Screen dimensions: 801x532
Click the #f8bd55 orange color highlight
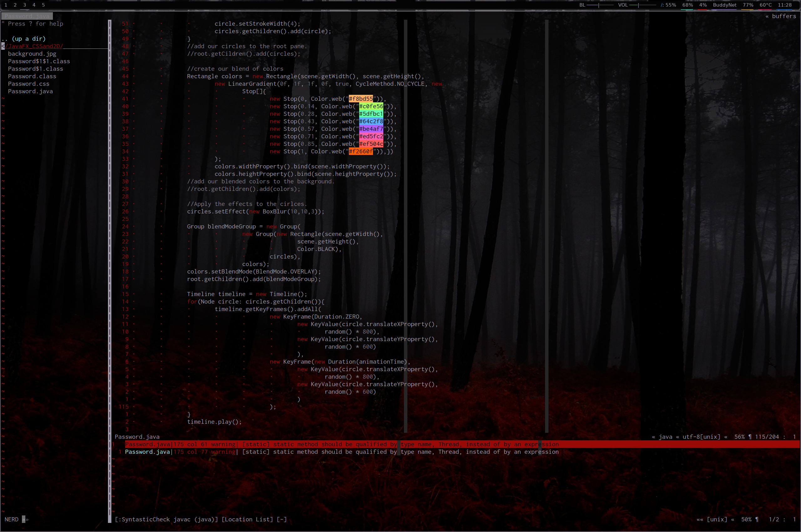coord(361,99)
